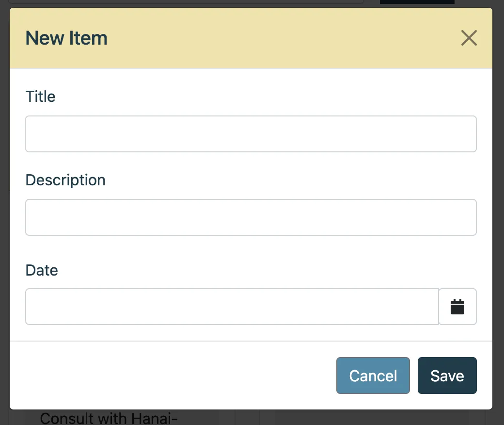Click the New Item dialog heading
504x425 pixels.
pos(66,38)
